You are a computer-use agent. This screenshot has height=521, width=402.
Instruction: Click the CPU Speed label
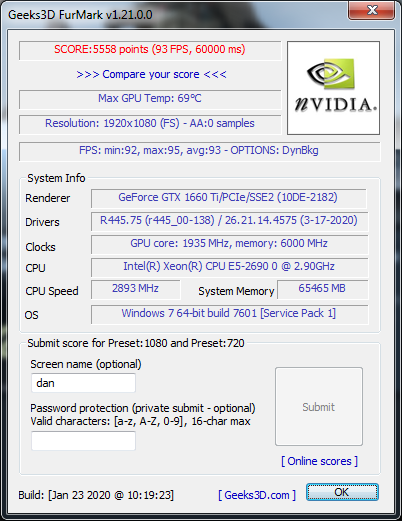click(x=52, y=291)
